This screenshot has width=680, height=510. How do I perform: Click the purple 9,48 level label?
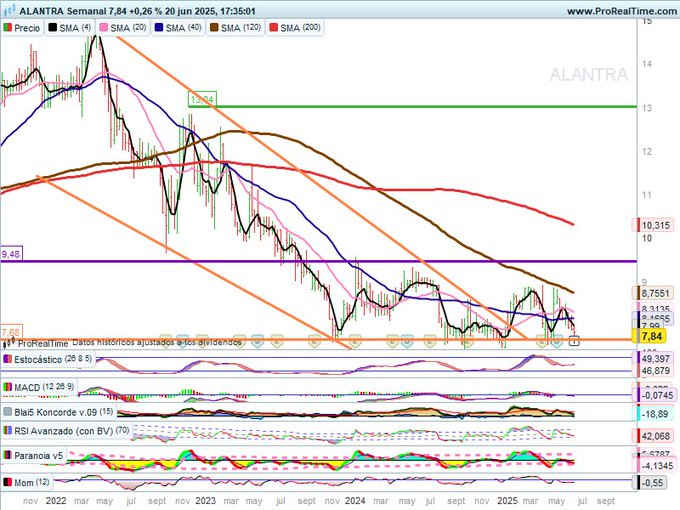pyautogui.click(x=11, y=254)
